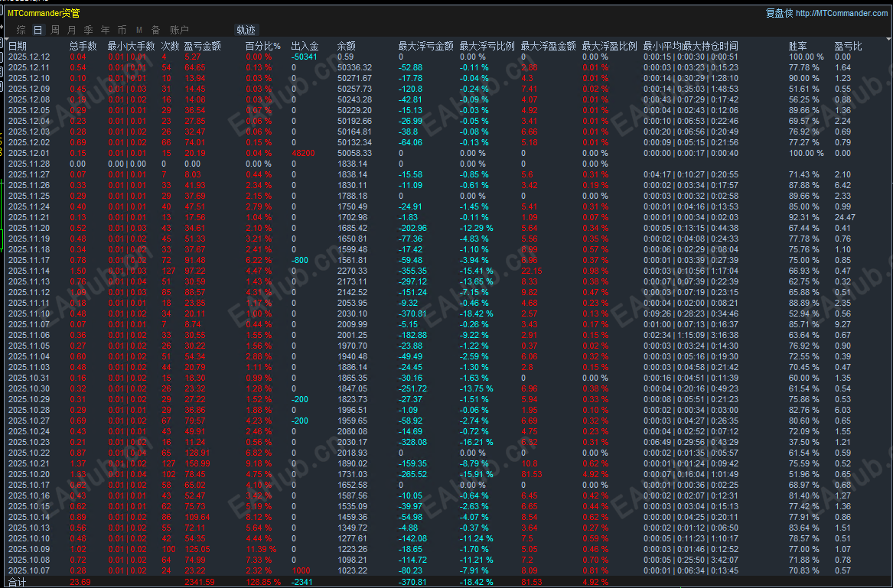Click the 最大浮亏比例 column header
893x588 pixels.
[487, 46]
